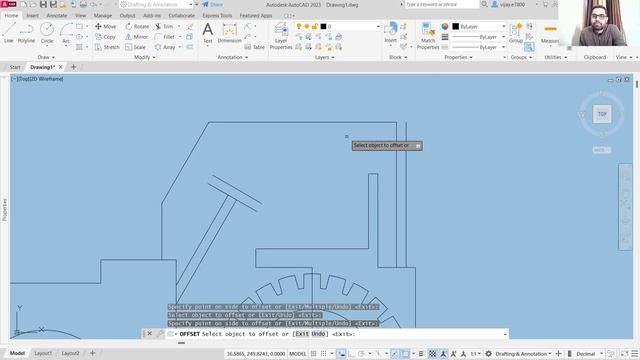Click the Copy tool
Screen dimensions: 640x360
(x=105, y=37)
